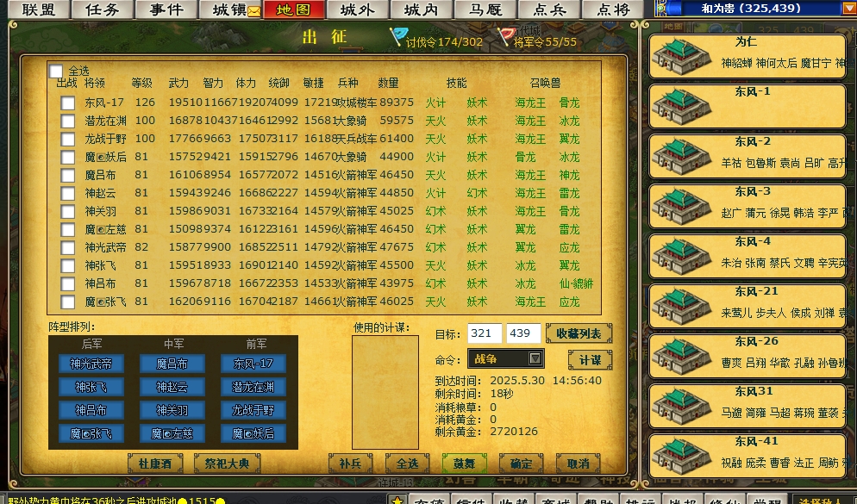The width and height of the screenshot is (857, 504).
Task: Select 龙战于野 slot in 前军 formation
Action: pos(253,410)
